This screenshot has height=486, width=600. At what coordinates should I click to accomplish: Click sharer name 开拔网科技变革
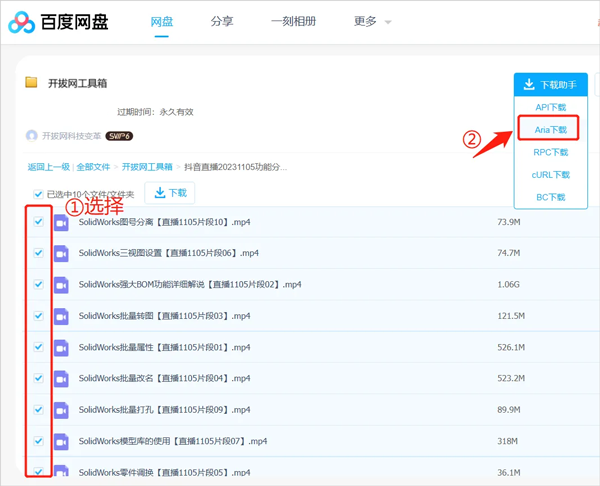point(72,136)
